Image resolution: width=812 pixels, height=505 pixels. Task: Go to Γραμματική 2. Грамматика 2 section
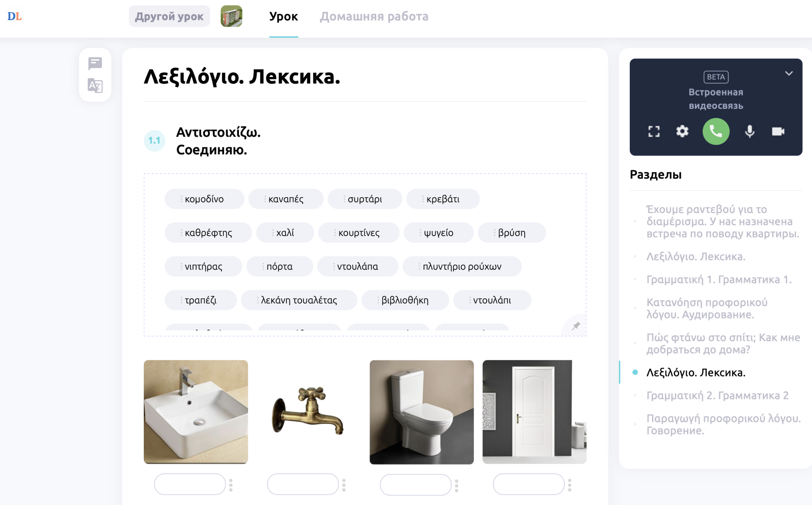pyautogui.click(x=717, y=395)
